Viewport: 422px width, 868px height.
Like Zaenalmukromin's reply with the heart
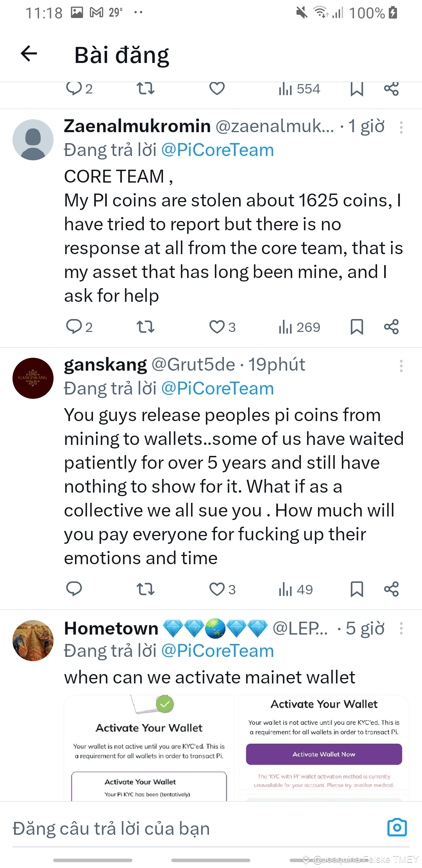click(x=217, y=327)
